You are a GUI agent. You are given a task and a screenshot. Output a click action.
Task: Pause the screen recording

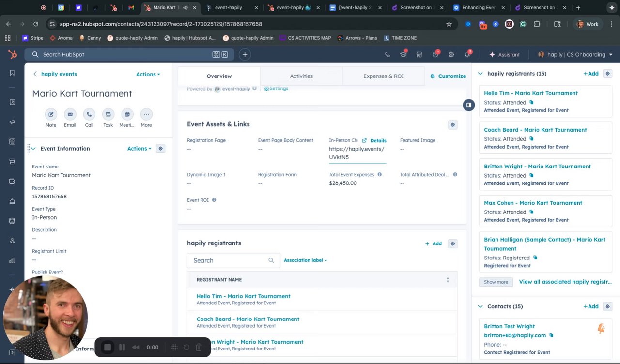coord(122,347)
